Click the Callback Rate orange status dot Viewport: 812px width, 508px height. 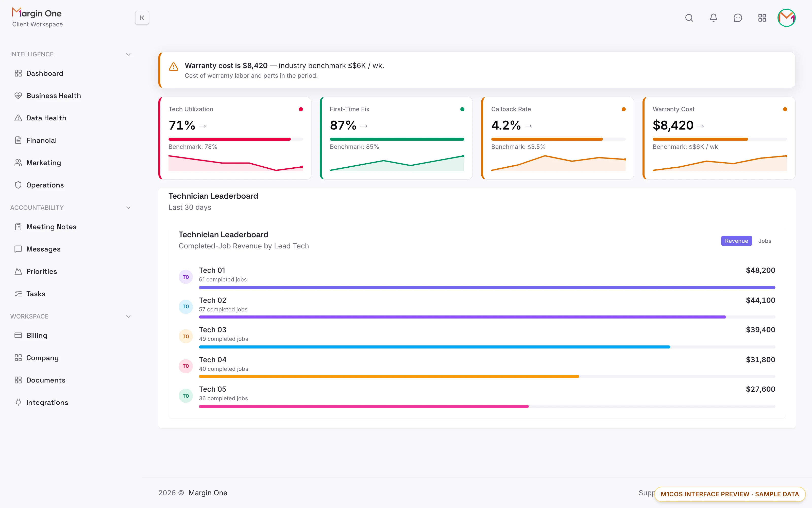[623, 109]
